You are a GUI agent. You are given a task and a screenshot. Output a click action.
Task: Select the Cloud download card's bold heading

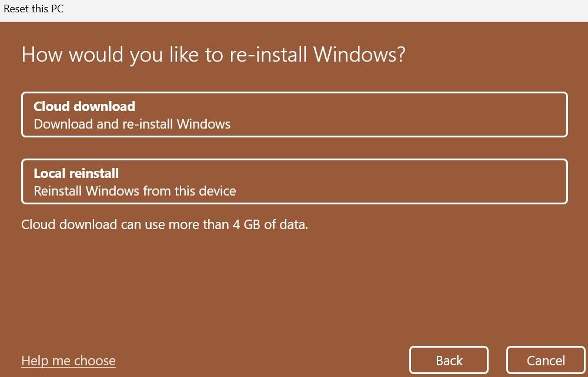point(84,106)
